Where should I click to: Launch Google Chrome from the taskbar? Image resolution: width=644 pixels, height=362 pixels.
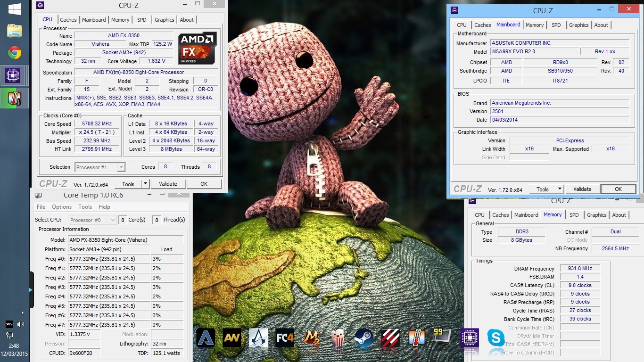14,53
